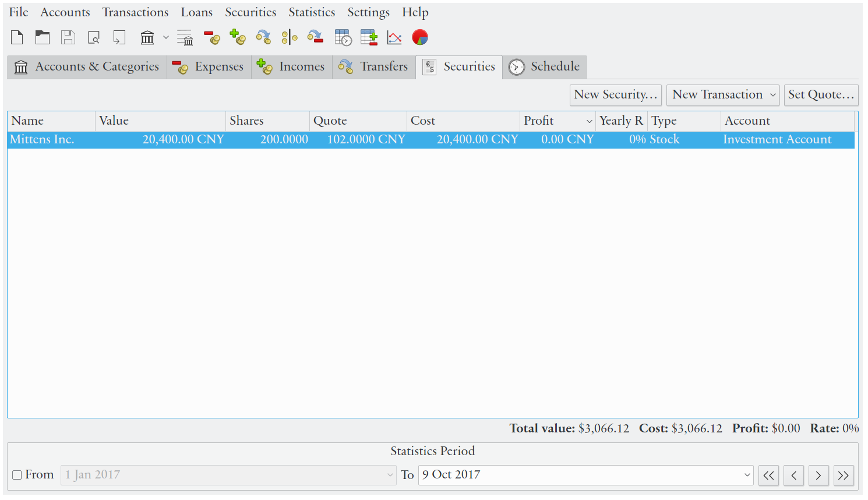Image resolution: width=868 pixels, height=500 pixels.
Task: Switch to the Schedule tab
Action: pos(545,67)
